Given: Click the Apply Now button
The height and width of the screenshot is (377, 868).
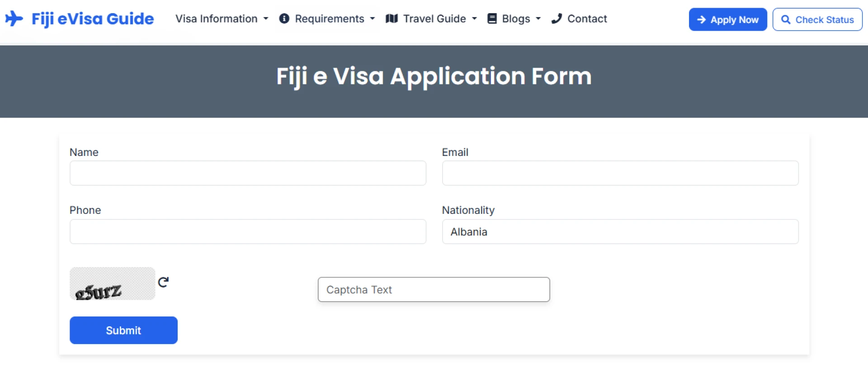Looking at the screenshot, I should (x=727, y=19).
